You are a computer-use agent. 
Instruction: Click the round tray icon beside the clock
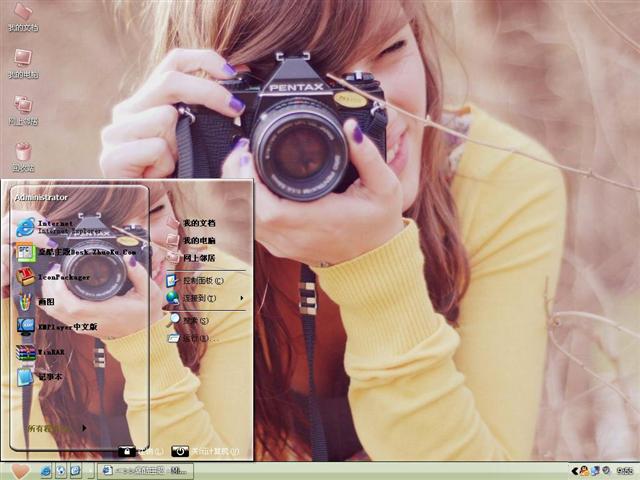tap(606, 471)
